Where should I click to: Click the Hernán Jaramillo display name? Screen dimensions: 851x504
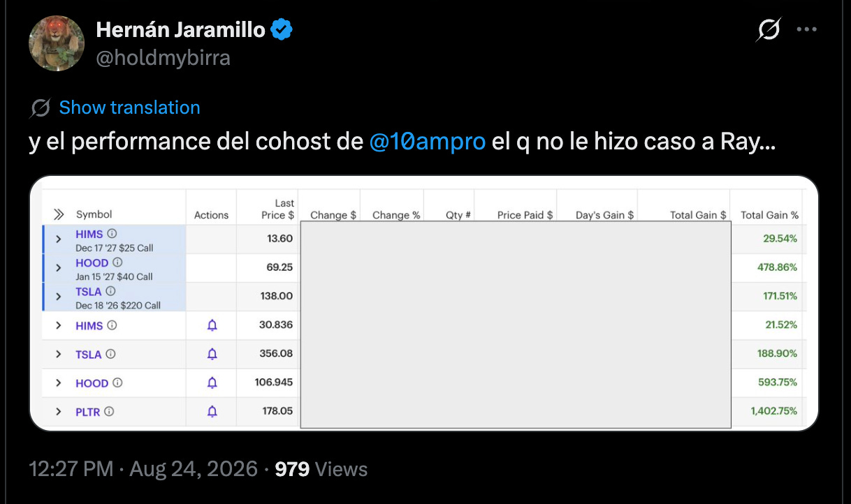(180, 29)
